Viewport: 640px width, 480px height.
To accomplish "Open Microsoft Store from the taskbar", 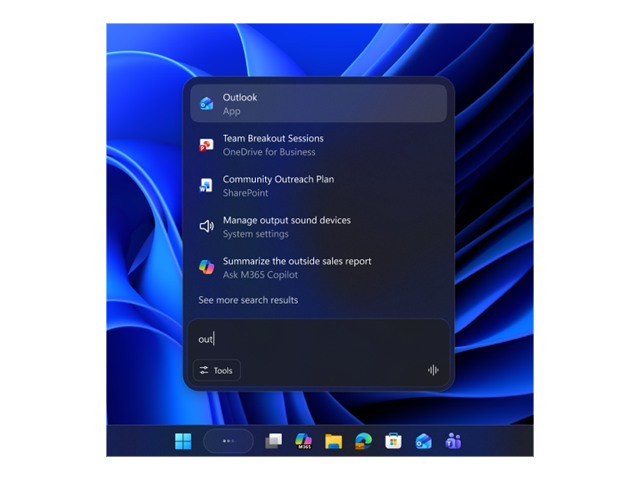I will 393,441.
